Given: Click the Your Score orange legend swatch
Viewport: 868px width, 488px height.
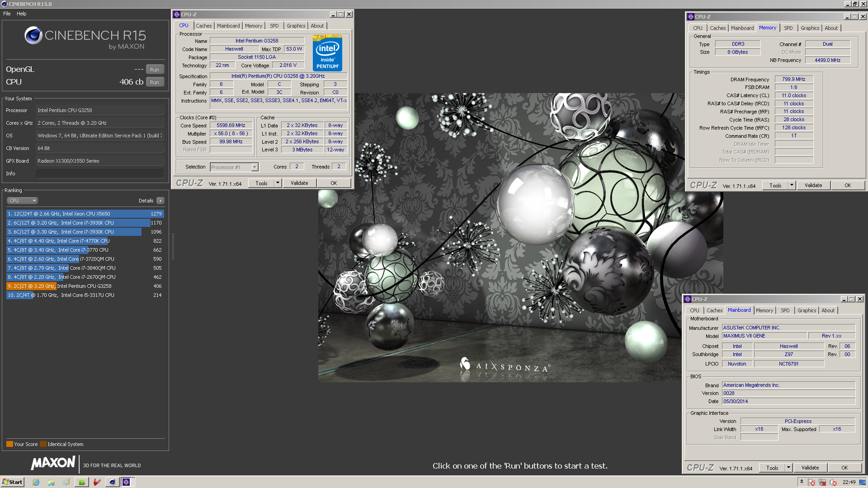Looking at the screenshot, I should click(x=9, y=444).
